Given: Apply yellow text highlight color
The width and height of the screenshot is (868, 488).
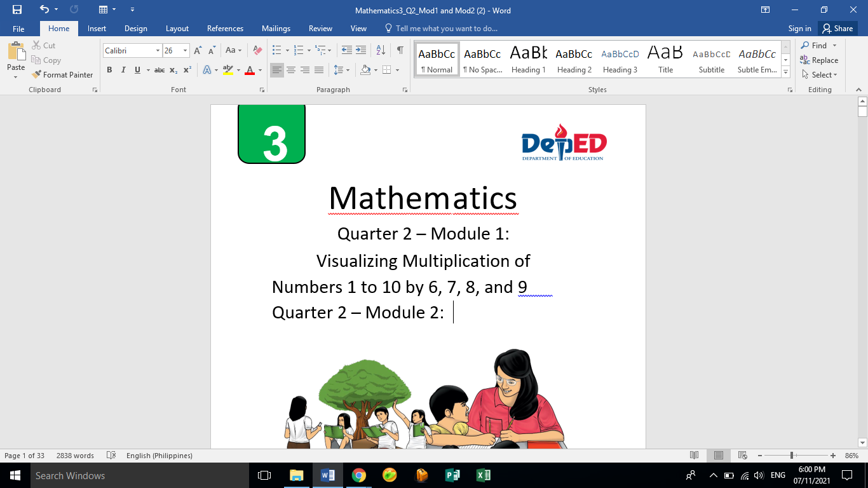Looking at the screenshot, I should [x=228, y=70].
